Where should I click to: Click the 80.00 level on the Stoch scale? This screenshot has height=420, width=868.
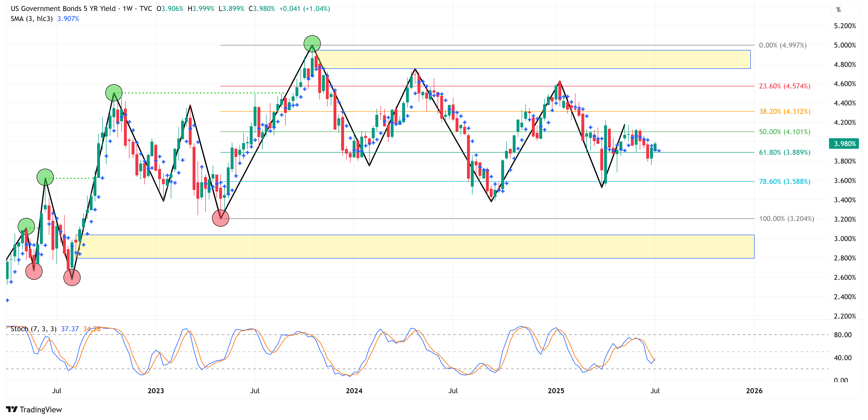(842, 335)
